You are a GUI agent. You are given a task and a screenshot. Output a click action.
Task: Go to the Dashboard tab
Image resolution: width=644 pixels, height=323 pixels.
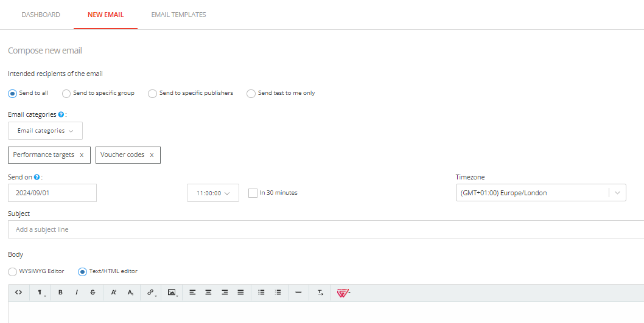[41, 15]
